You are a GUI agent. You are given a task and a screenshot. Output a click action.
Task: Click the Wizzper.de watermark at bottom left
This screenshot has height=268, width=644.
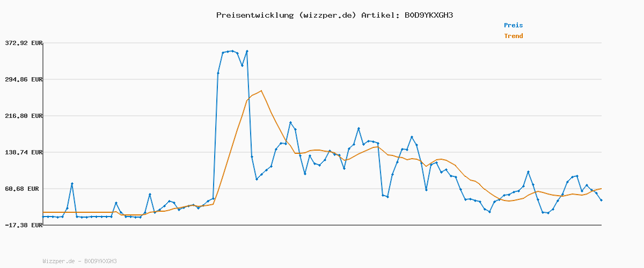pyautogui.click(x=79, y=261)
